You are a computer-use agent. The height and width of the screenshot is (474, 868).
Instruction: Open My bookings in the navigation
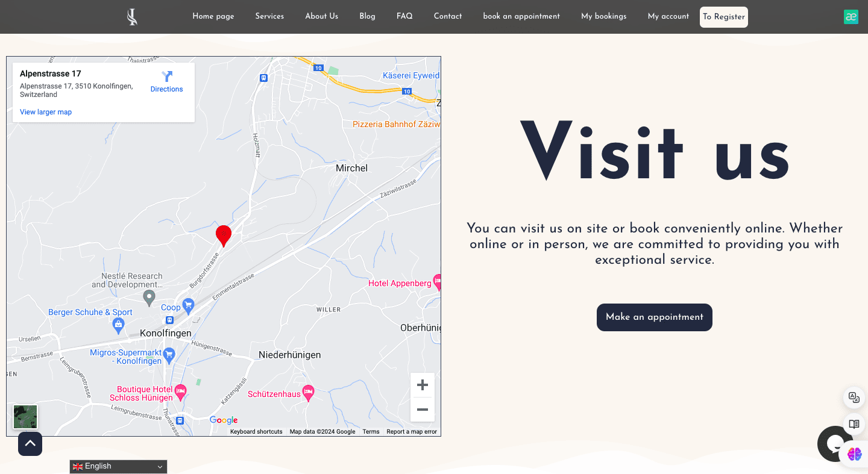[x=604, y=16]
